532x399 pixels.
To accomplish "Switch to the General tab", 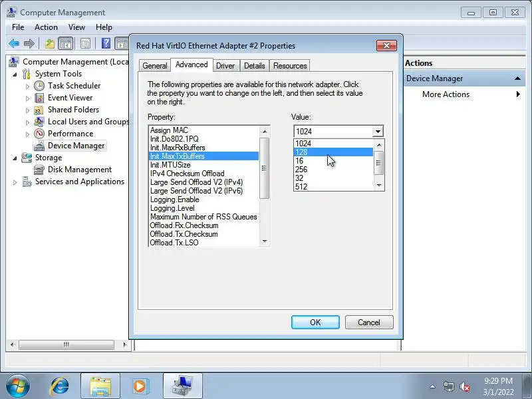I will (x=155, y=66).
